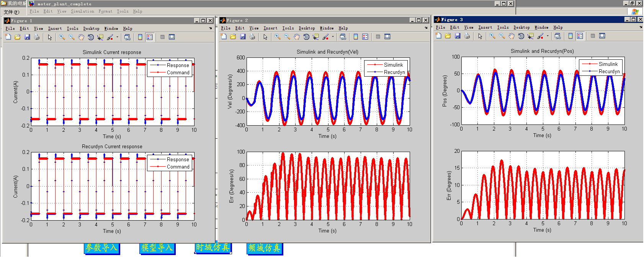Toggle Insert Colorbar in Figure 2 toolbar
644x257 pixels.
click(356, 37)
